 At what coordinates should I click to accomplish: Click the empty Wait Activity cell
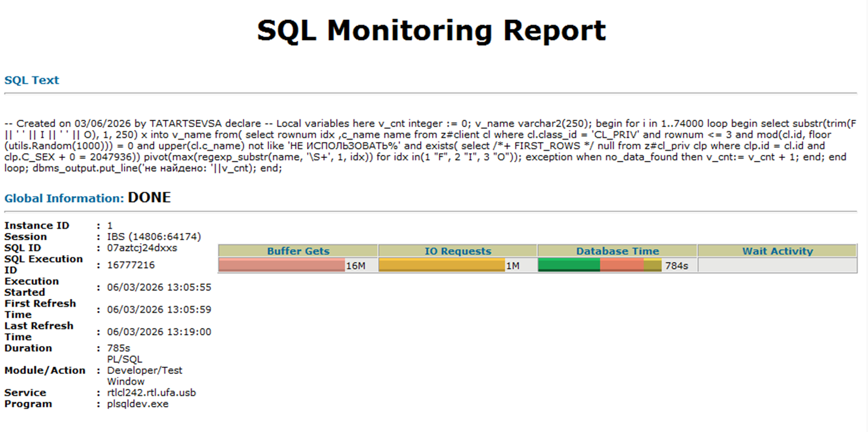(x=777, y=265)
